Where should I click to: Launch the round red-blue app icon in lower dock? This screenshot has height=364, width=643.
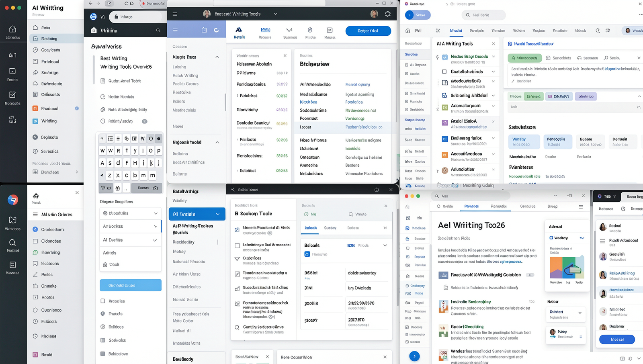click(x=13, y=200)
